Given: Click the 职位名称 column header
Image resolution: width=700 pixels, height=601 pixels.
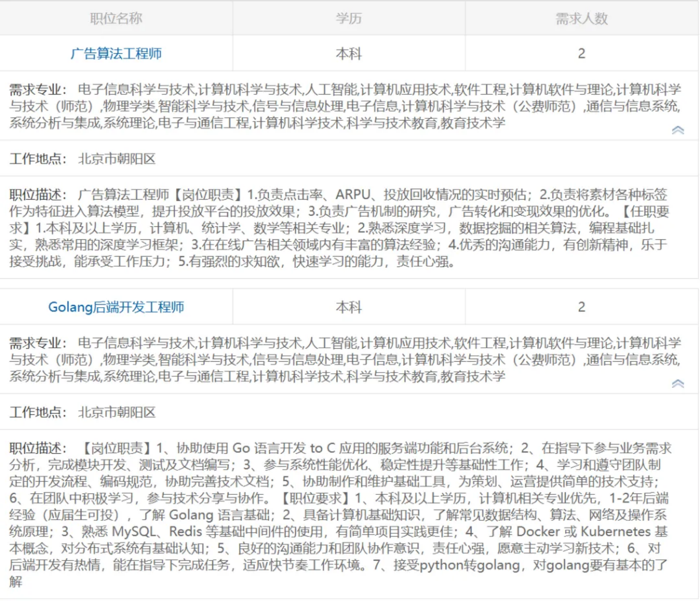Looking at the screenshot, I should (116, 19).
